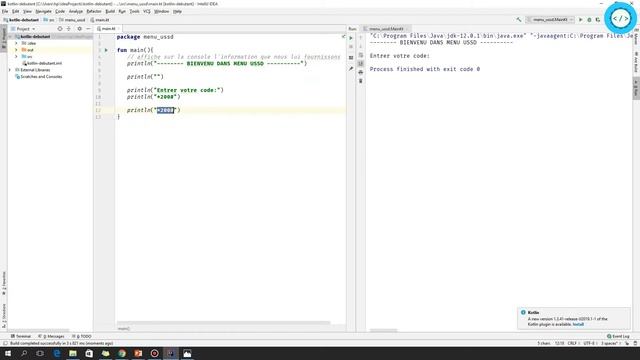The image size is (640, 360).
Task: Open the Navigate menu
Action: tap(43, 11)
